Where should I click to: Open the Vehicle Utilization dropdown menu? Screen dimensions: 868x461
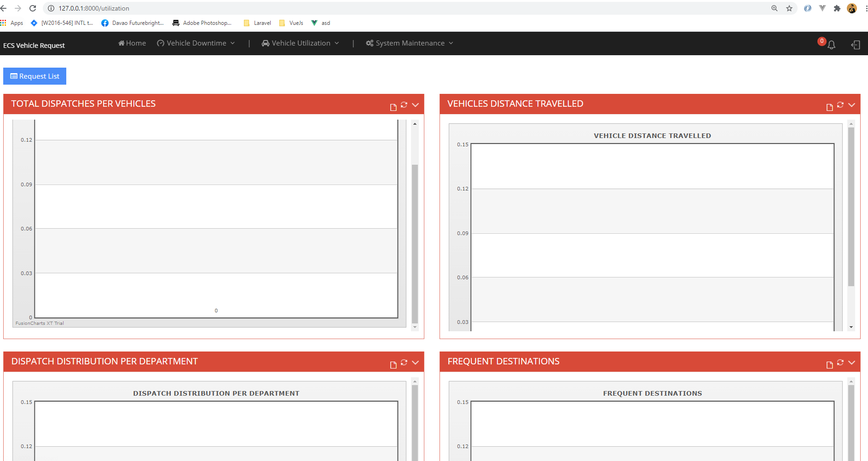point(301,43)
